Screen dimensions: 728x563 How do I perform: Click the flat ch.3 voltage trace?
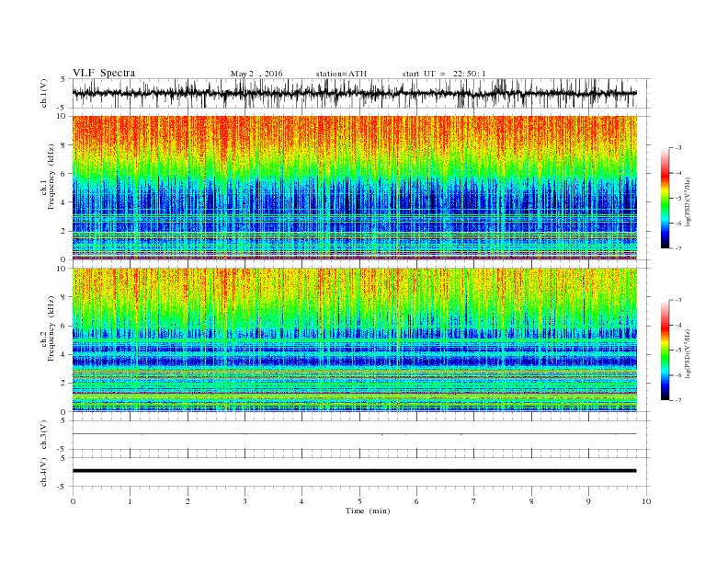click(354, 434)
